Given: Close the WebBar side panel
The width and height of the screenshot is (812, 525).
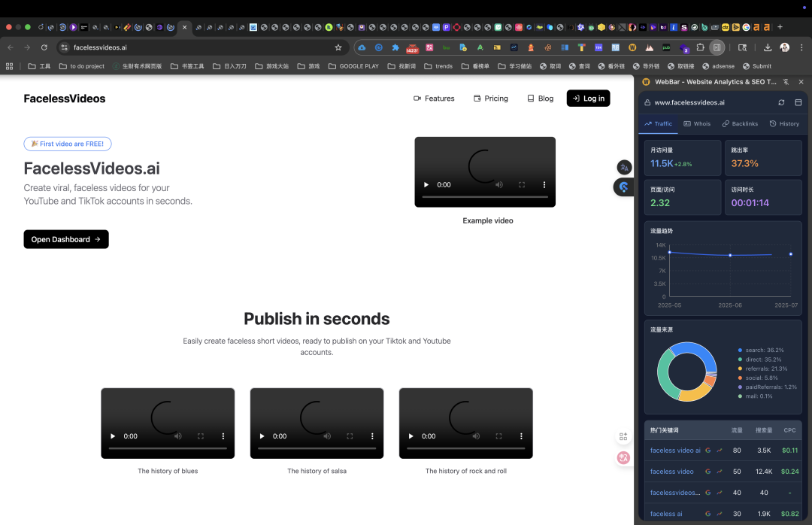Looking at the screenshot, I should click(x=801, y=82).
